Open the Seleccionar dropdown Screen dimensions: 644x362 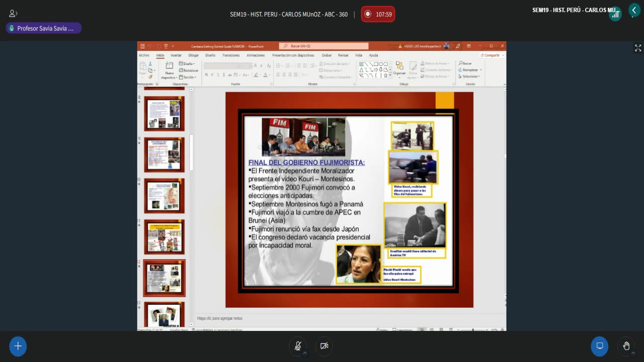(x=470, y=76)
